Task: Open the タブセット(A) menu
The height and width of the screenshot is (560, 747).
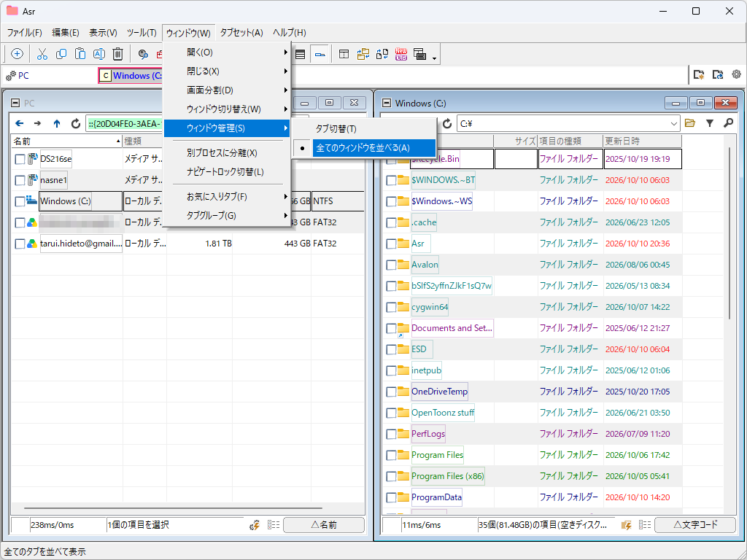Action: (241, 33)
